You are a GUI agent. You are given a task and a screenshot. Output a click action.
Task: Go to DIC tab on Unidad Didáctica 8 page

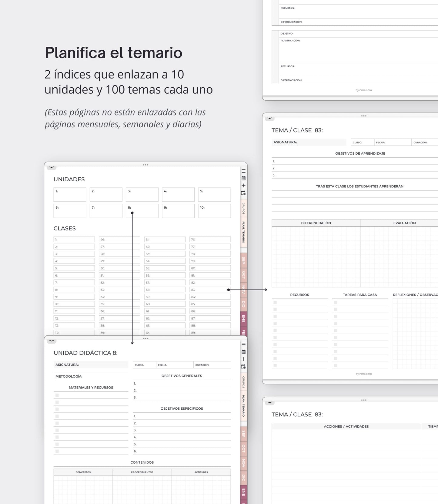243,477
